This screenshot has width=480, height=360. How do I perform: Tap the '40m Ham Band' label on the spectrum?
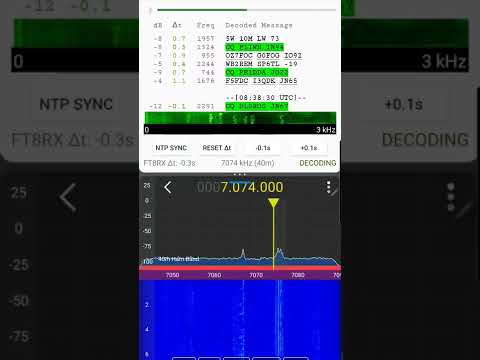(179, 259)
